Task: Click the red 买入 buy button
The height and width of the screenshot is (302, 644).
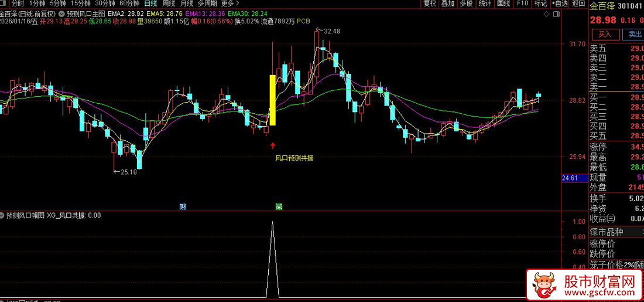Action: click(605, 34)
